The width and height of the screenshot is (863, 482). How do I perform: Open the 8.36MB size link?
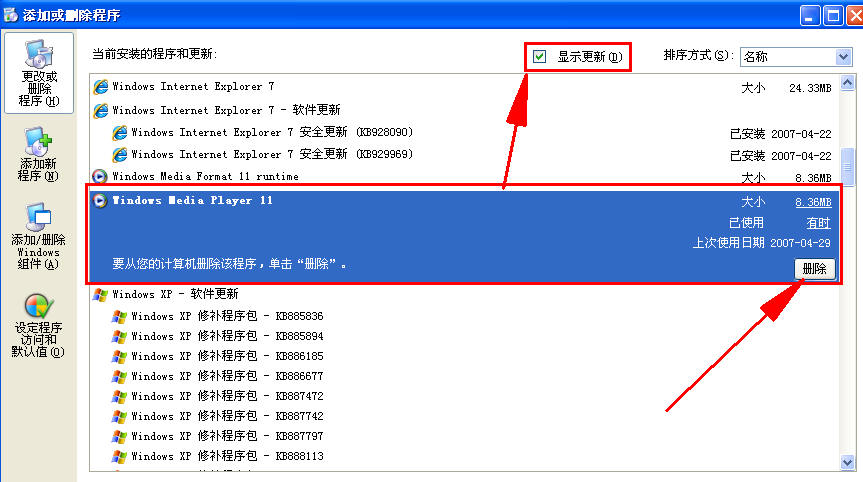[813, 202]
